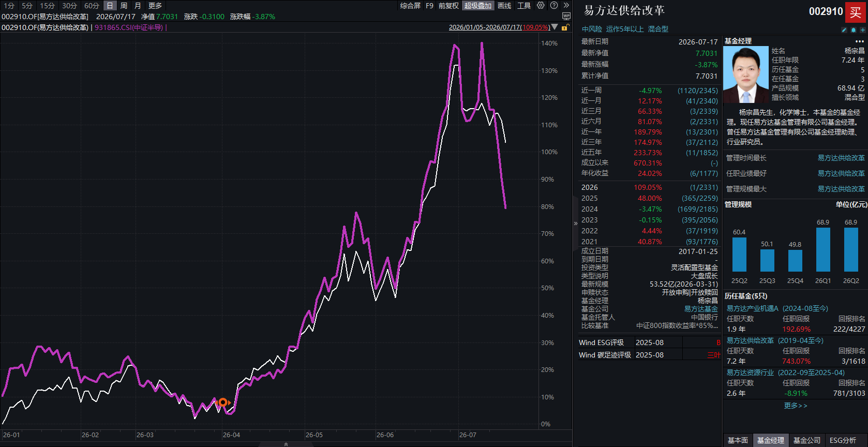This screenshot has height=447, width=868.
Task: Switch to 基本面 tab
Action: (738, 440)
